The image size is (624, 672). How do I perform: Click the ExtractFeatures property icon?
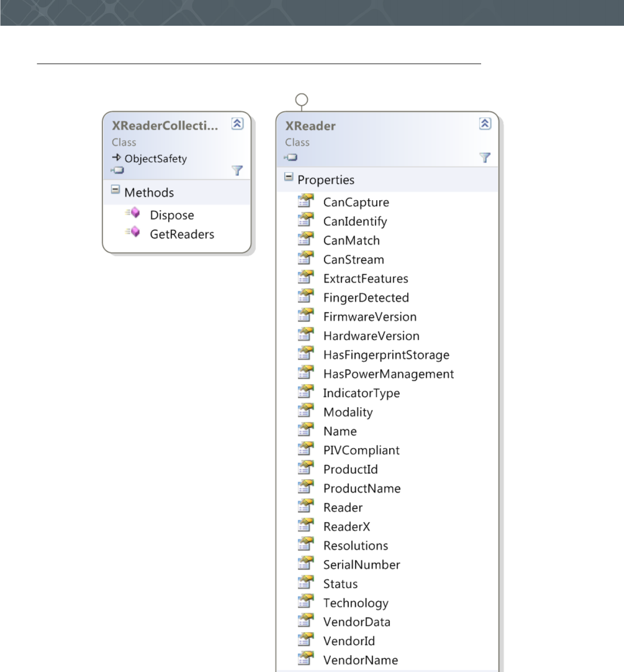tap(306, 277)
